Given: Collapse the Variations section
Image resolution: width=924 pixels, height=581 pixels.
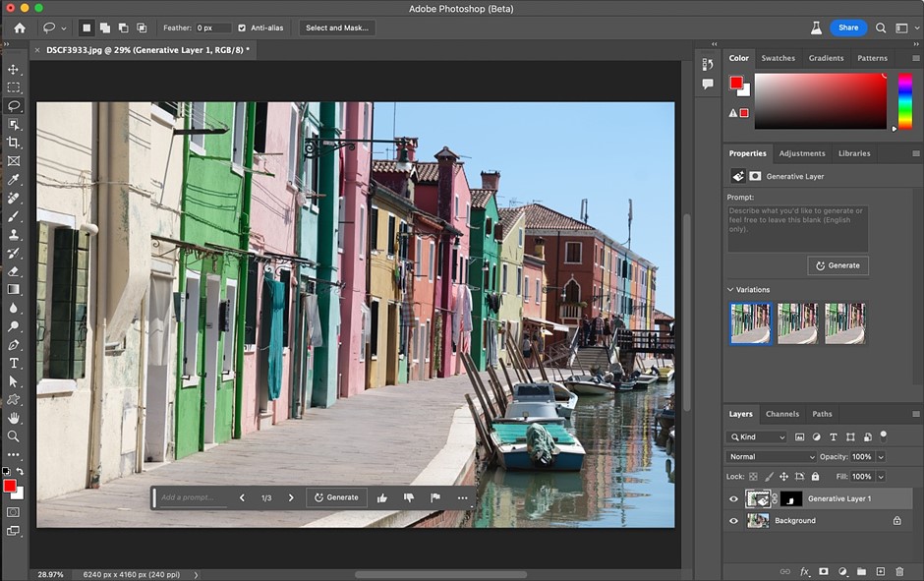Looking at the screenshot, I should (x=728, y=289).
